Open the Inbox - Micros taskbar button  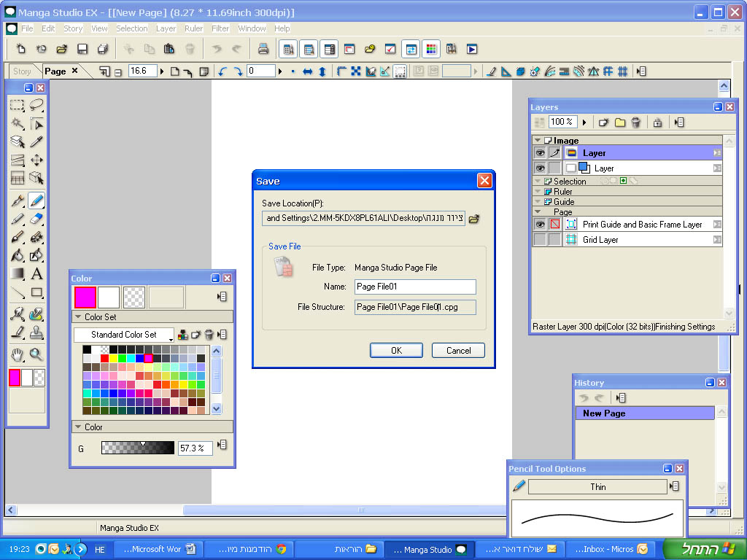pyautogui.click(x=610, y=550)
